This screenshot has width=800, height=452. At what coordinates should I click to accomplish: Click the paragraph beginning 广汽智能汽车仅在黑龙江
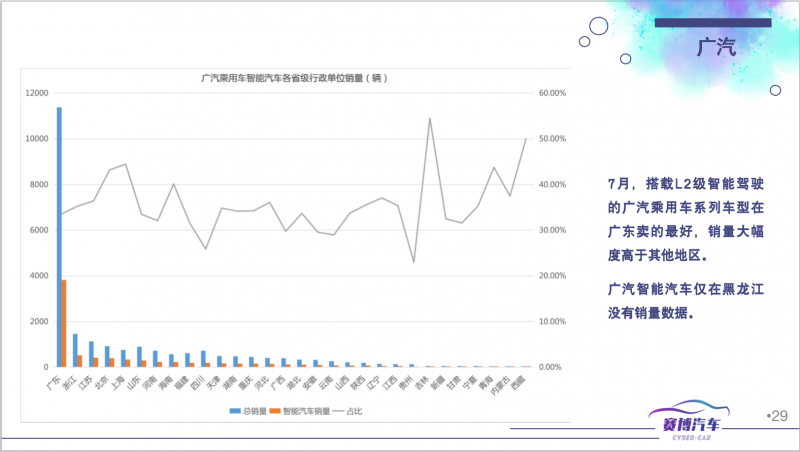pyautogui.click(x=686, y=301)
